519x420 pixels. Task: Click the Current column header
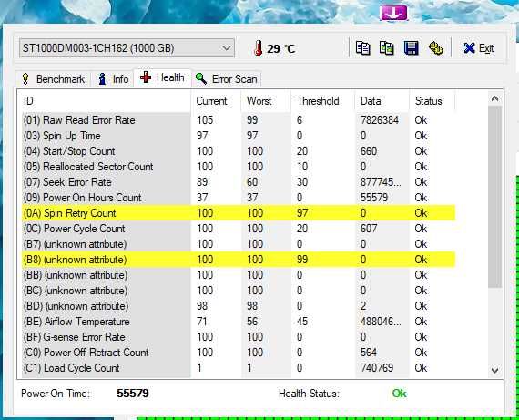pyautogui.click(x=216, y=101)
